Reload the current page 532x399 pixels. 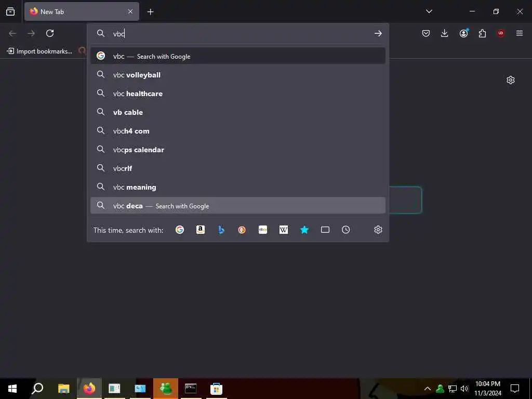pos(50,33)
